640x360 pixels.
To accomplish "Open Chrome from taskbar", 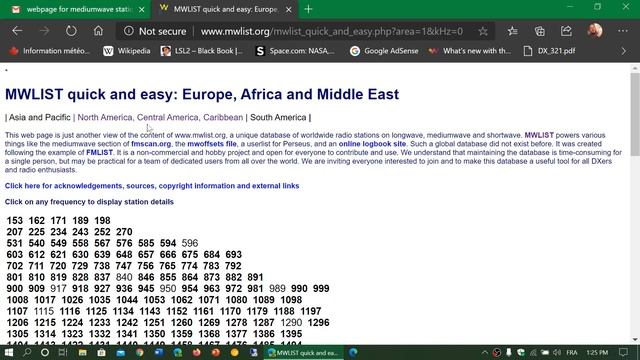I will point(140,353).
